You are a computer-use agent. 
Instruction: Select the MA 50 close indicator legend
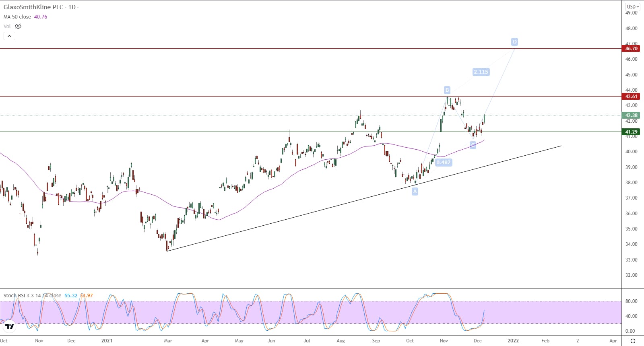click(x=17, y=17)
